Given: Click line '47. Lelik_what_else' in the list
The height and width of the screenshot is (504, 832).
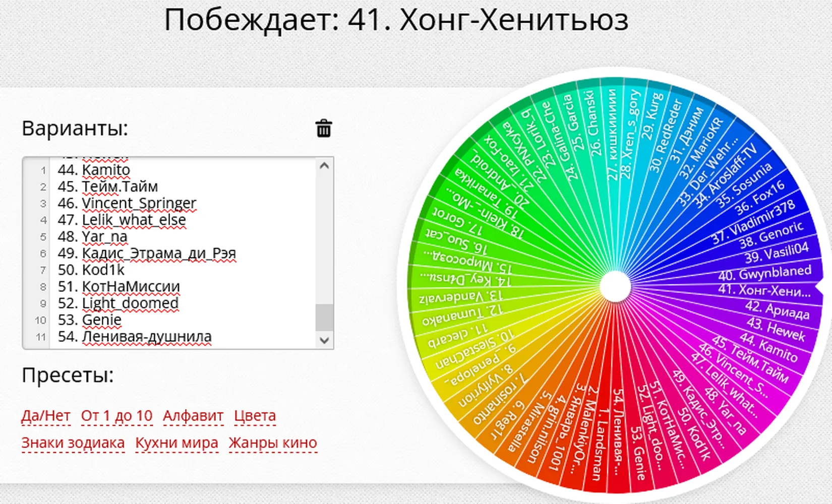Looking at the screenshot, I should pos(122,220).
